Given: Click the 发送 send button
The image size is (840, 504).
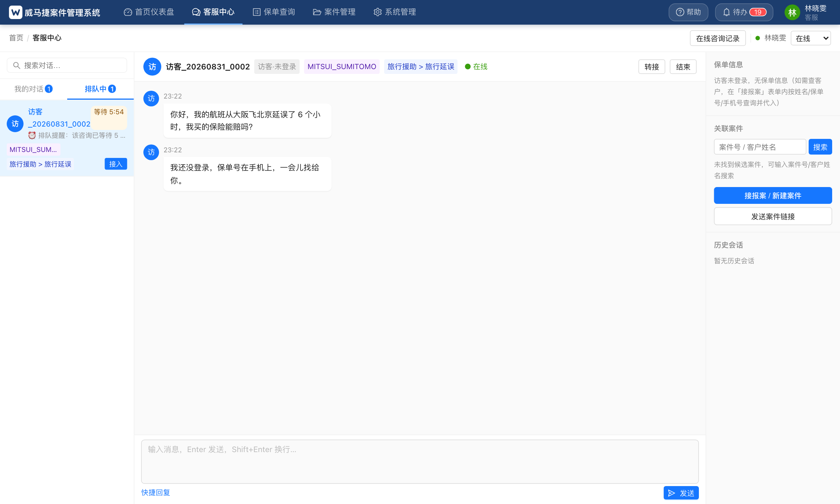Looking at the screenshot, I should tap(681, 493).
